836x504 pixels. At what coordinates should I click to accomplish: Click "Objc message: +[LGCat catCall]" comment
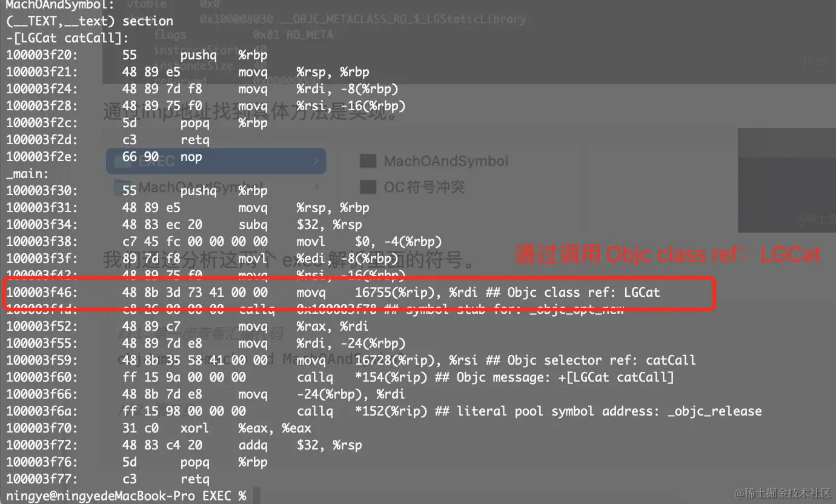[565, 377]
